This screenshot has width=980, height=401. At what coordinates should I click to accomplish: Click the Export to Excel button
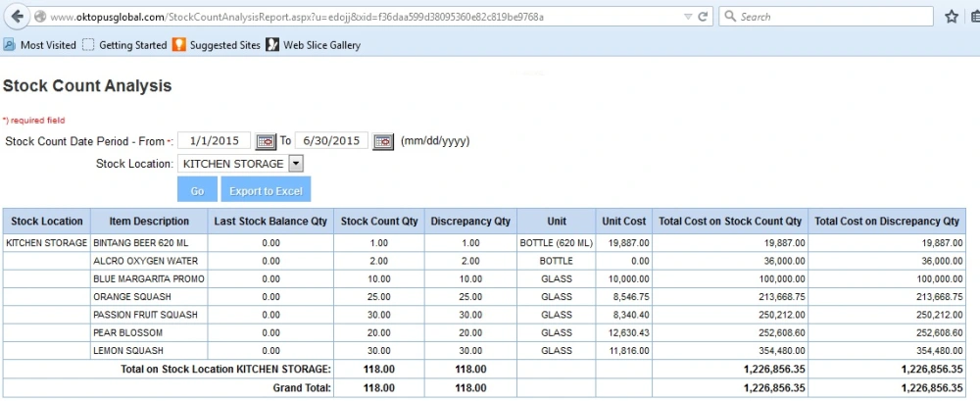pyautogui.click(x=266, y=190)
